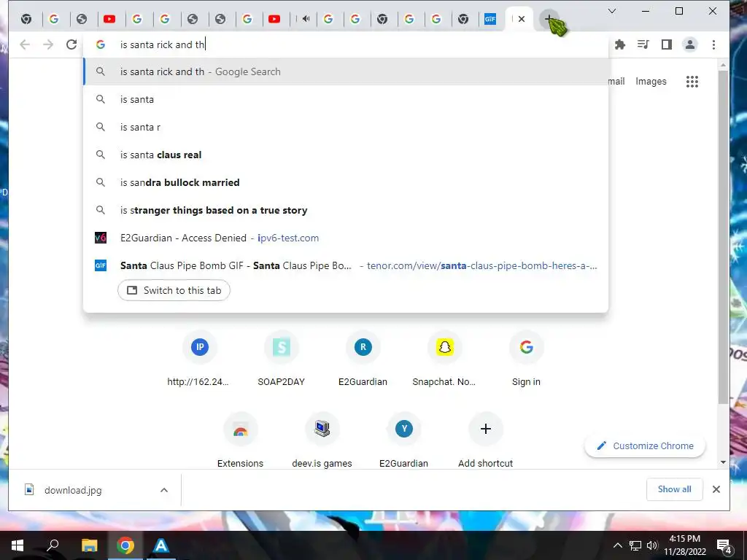This screenshot has width=747, height=560.
Task: Open the Extensions shortcut tile
Action: (x=240, y=440)
